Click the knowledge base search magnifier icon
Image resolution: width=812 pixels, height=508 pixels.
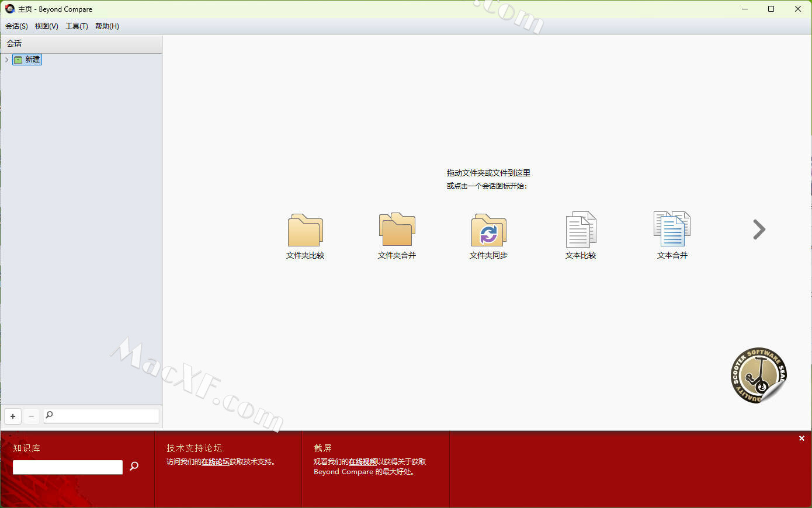click(x=134, y=466)
